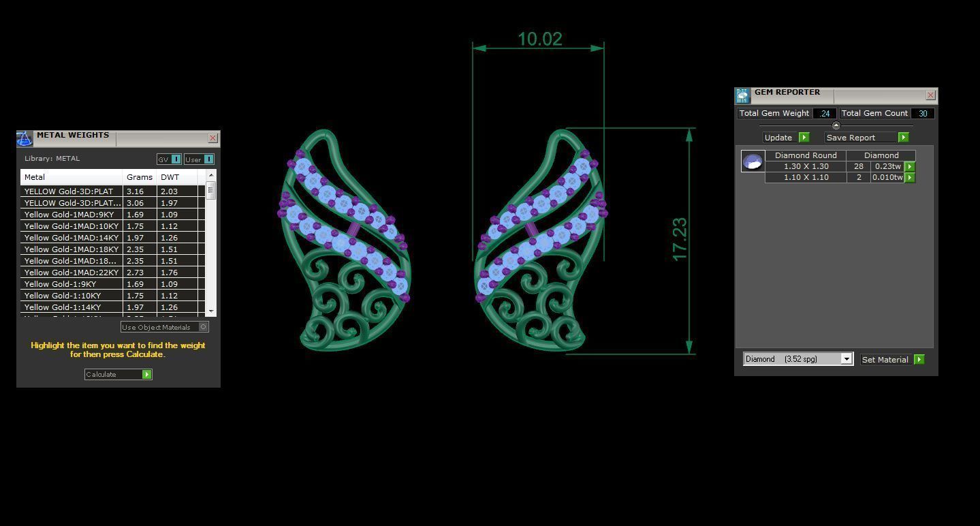Click the green arrow beside Update
The width and height of the screenshot is (980, 526).
(x=804, y=137)
